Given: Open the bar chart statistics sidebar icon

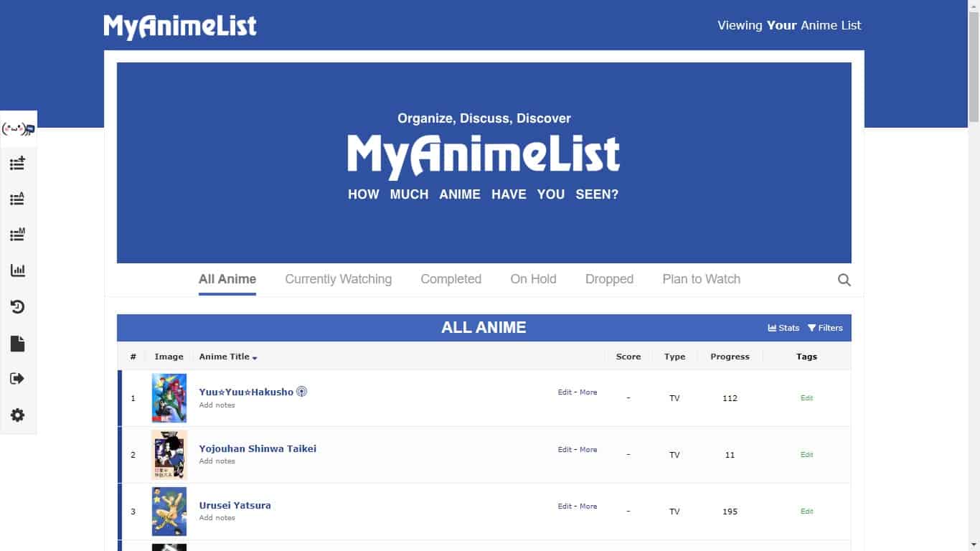Looking at the screenshot, I should 18,270.
